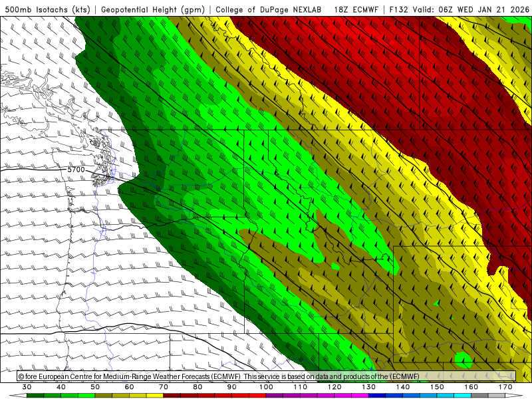Click the right arrow end of the color bar
Image resolution: width=532 pixels, height=399 pixels.
[x=513, y=396]
